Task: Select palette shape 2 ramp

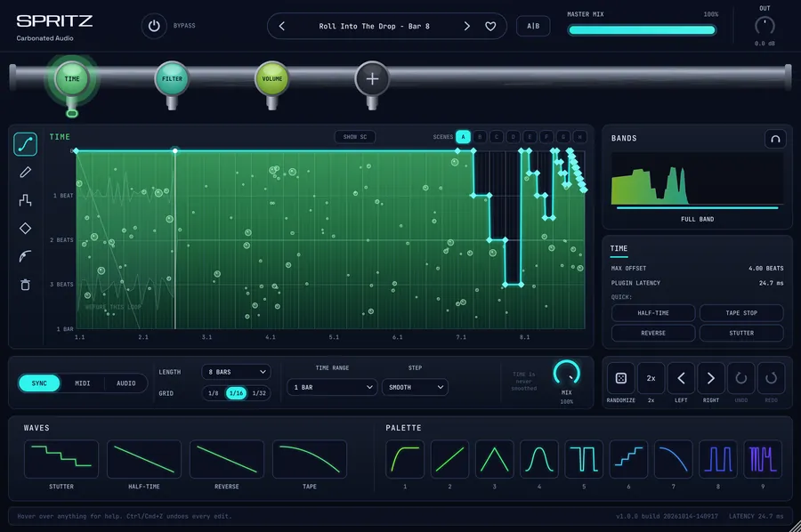Action: tap(449, 459)
